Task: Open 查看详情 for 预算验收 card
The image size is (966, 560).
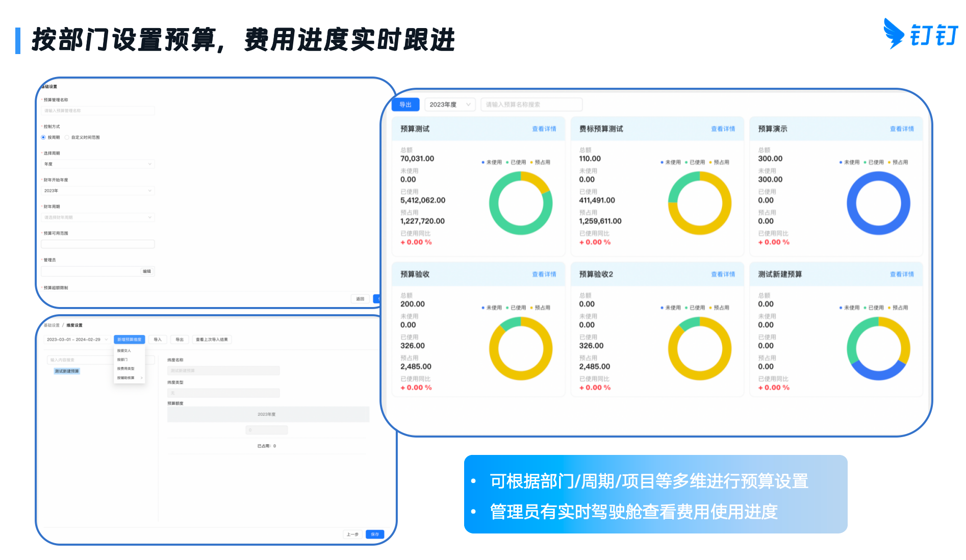Action: [x=544, y=274]
